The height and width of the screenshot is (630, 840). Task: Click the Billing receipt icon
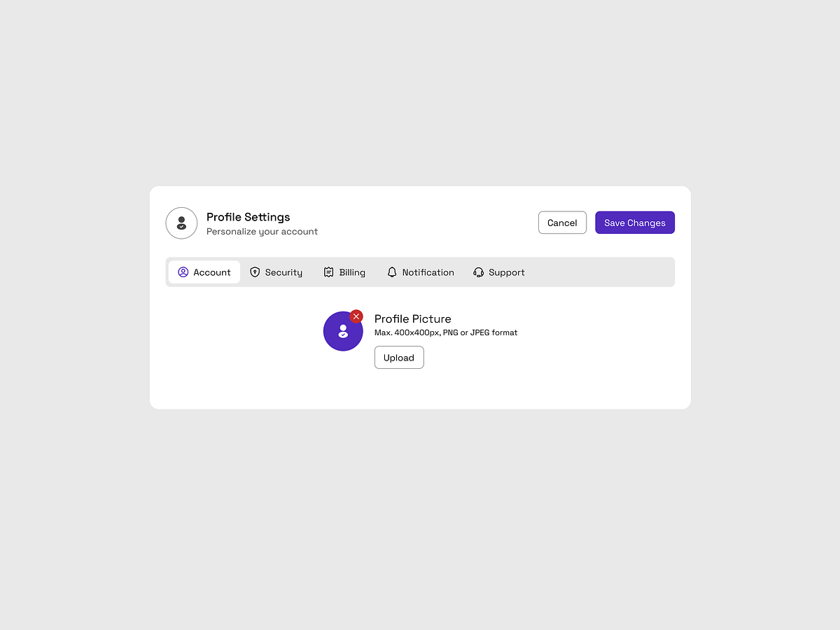(x=329, y=272)
